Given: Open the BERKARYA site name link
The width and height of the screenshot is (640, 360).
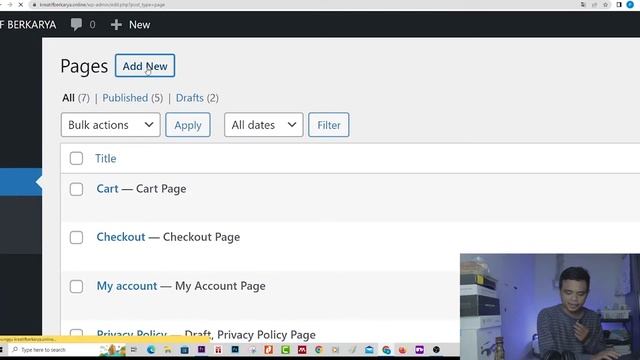Looking at the screenshot, I should coord(28,24).
